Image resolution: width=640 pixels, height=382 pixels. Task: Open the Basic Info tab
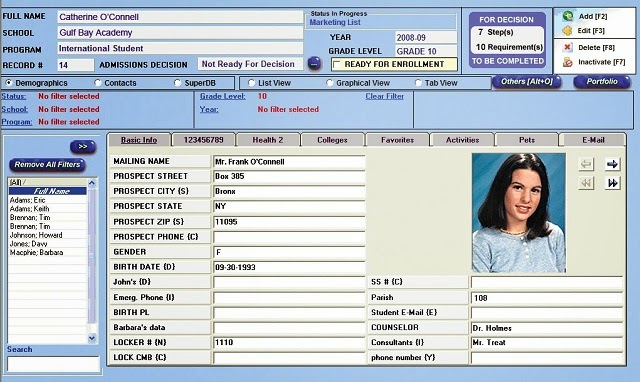click(139, 140)
